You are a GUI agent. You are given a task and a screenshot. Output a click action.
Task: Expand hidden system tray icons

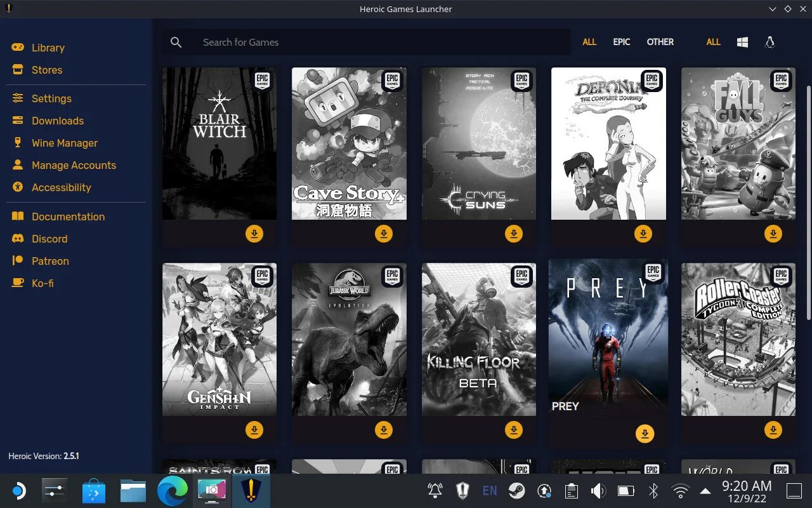click(705, 491)
